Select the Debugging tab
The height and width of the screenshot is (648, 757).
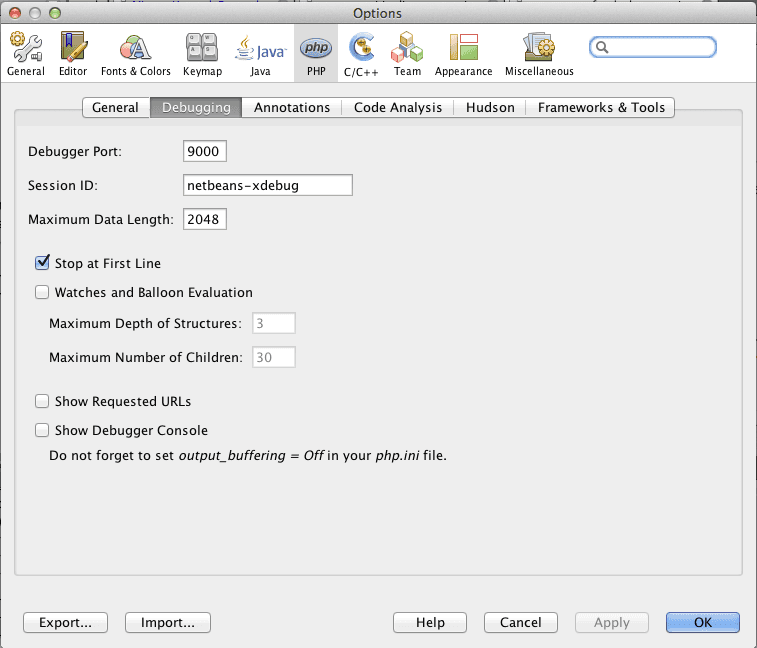(x=196, y=107)
